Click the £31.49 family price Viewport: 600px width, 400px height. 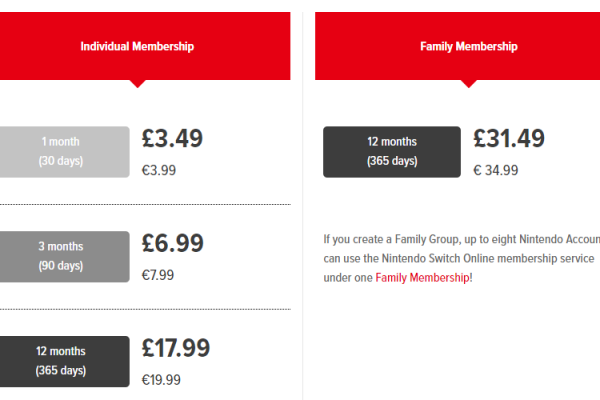click(x=509, y=138)
